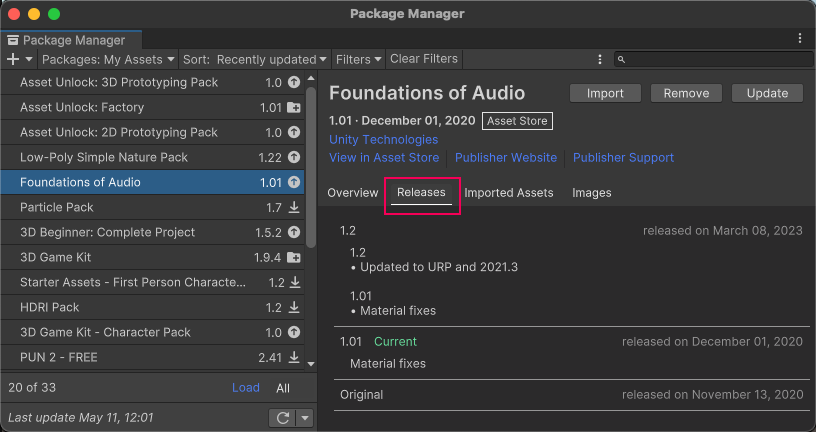Select Starter Assets - First Person Character
Viewport: 816px width, 432px height.
(x=152, y=282)
